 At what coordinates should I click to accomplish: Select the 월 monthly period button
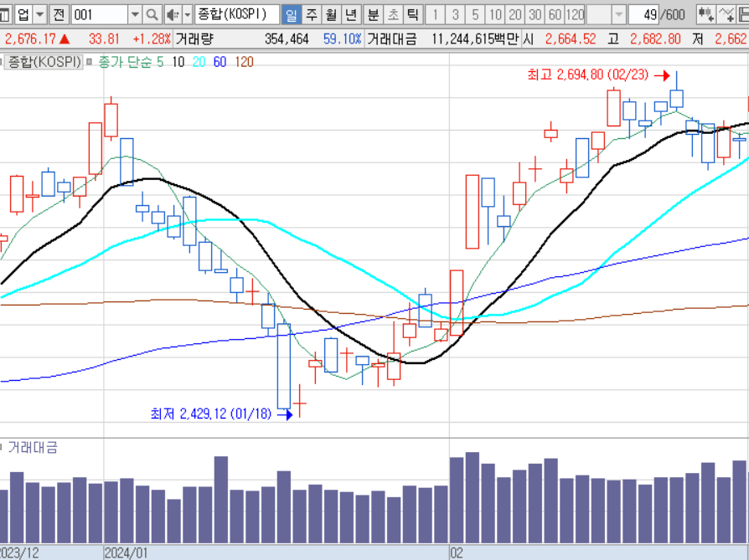pyautogui.click(x=331, y=15)
